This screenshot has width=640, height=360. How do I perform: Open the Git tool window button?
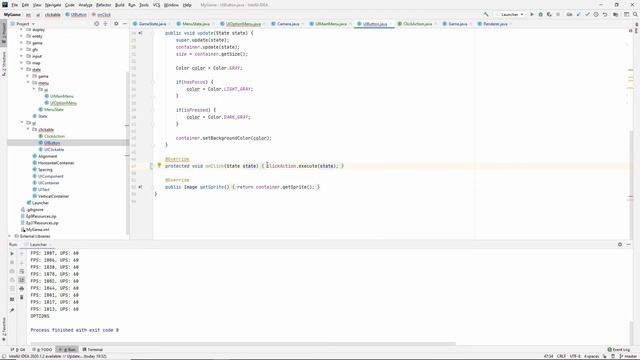coord(18,349)
